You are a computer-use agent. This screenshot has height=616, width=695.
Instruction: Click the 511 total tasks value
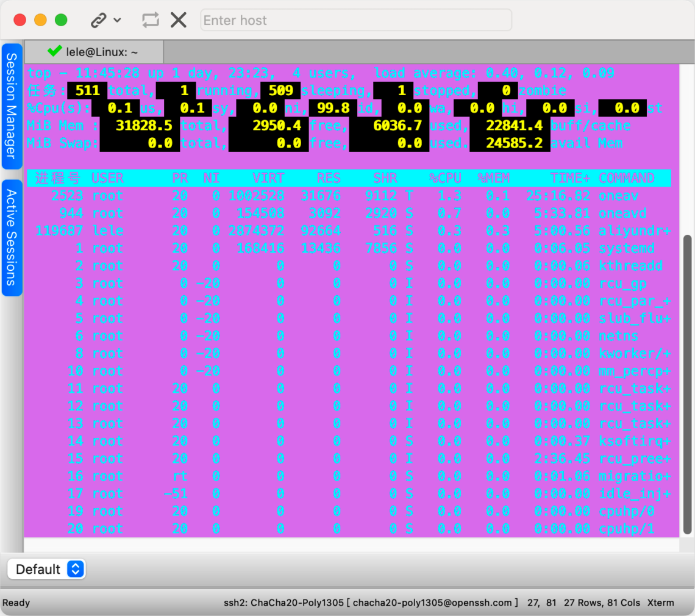pos(87,90)
